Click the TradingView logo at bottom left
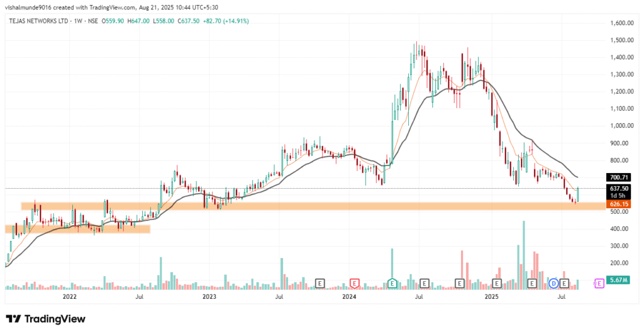Screen dimensions: 644x334 45,319
